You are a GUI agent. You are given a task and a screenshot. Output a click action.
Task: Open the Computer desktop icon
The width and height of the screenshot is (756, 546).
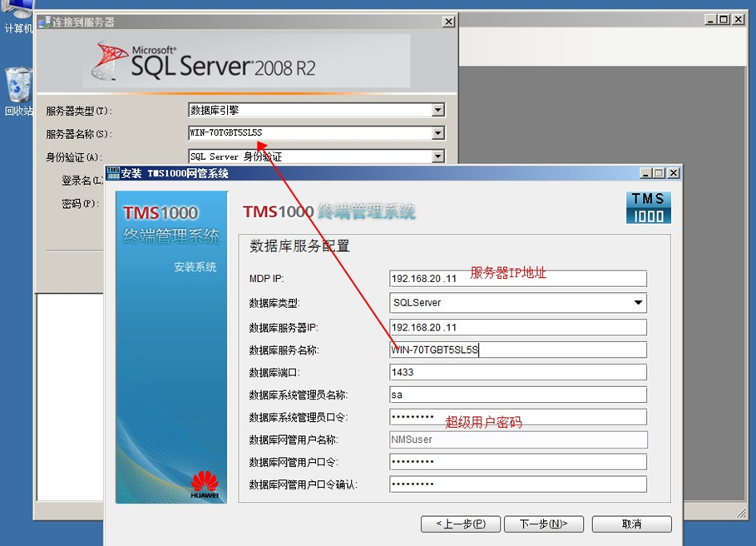coord(17,17)
